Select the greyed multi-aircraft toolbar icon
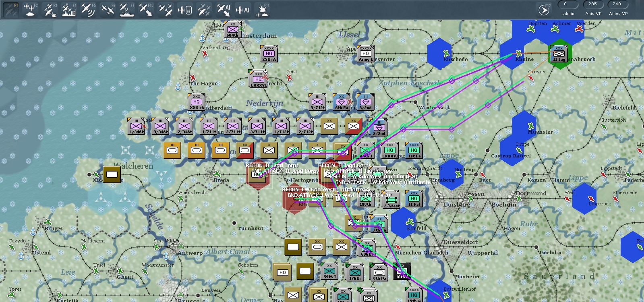 coord(204,9)
